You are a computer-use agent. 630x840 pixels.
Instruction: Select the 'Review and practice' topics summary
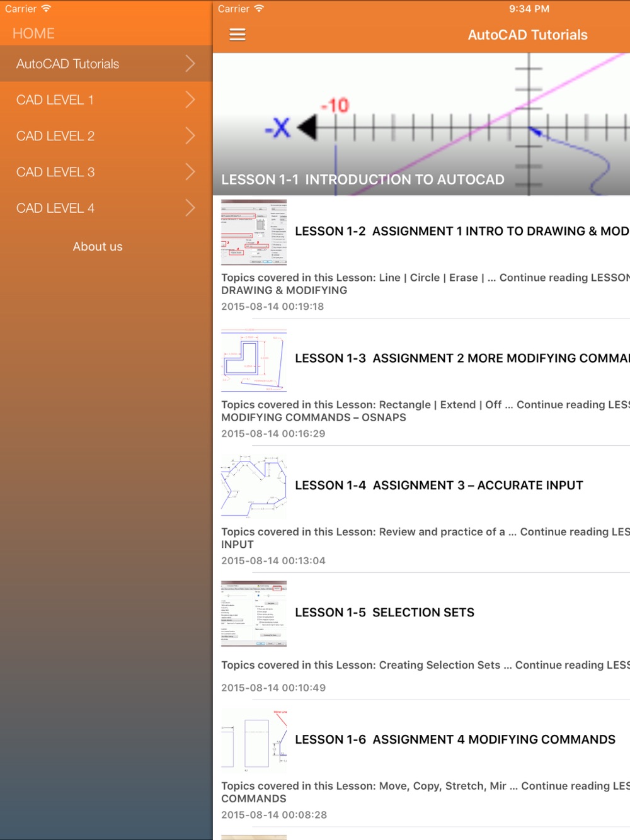(425, 538)
